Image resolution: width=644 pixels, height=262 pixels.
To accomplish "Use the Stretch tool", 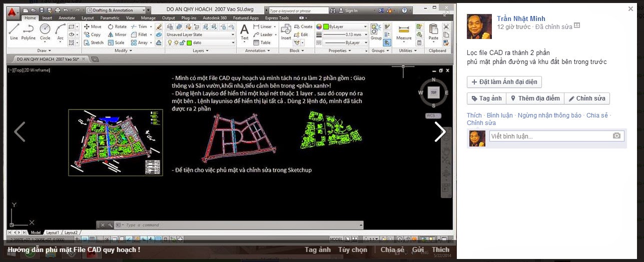I will coord(93,42).
